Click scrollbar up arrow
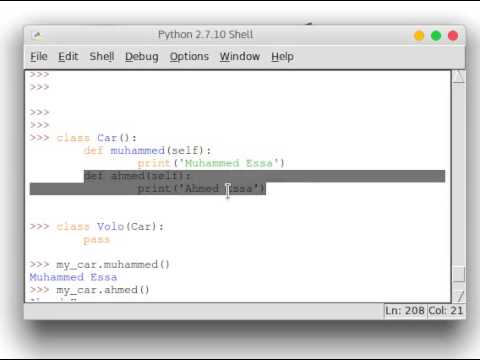 click(459, 77)
